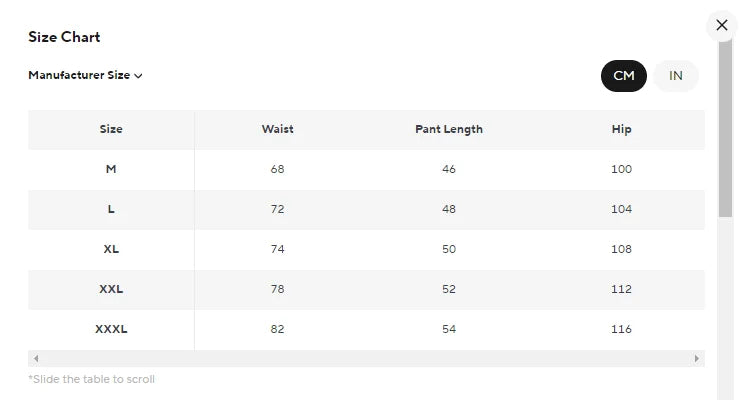The width and height of the screenshot is (750, 400).
Task: Click the M size row label
Action: click(111, 169)
